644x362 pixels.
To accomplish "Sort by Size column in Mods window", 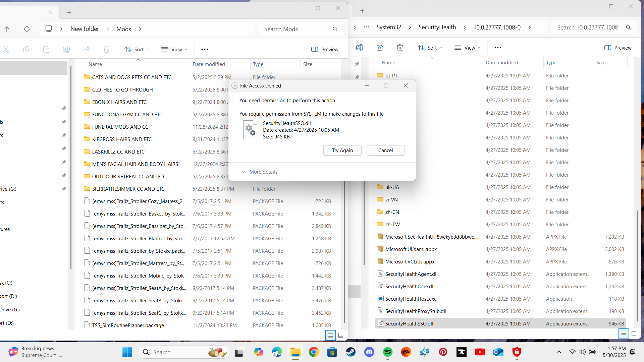I will [308, 64].
